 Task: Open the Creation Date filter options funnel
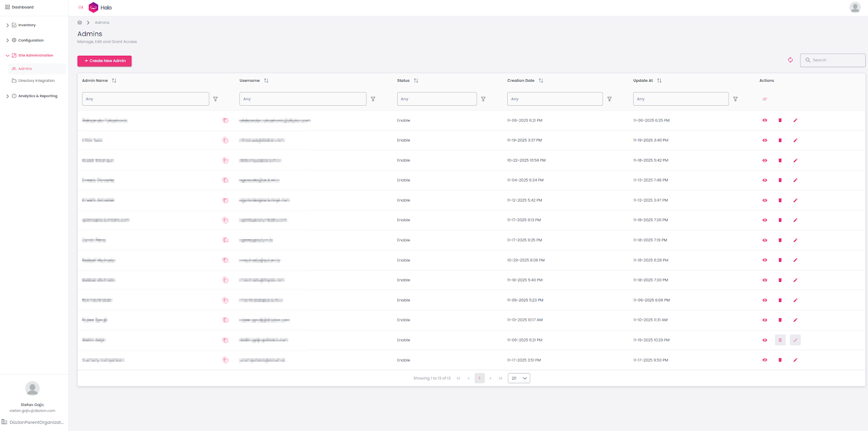(609, 99)
